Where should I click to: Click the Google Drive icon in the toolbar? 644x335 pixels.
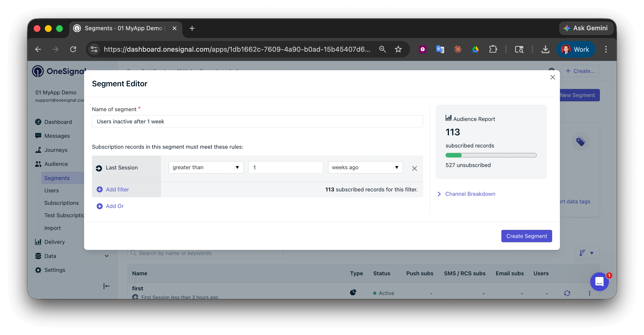point(475,49)
